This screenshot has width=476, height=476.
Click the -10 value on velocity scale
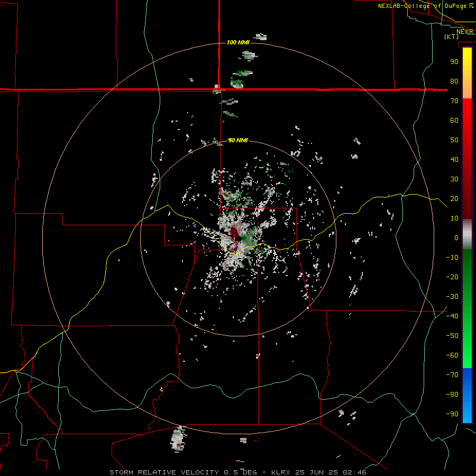coord(452,258)
